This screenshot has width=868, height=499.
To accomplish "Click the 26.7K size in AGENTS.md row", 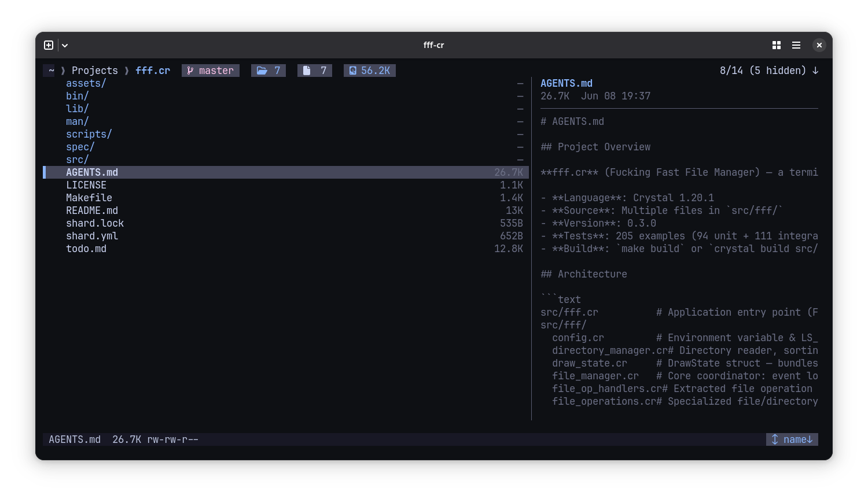I will pos(509,172).
